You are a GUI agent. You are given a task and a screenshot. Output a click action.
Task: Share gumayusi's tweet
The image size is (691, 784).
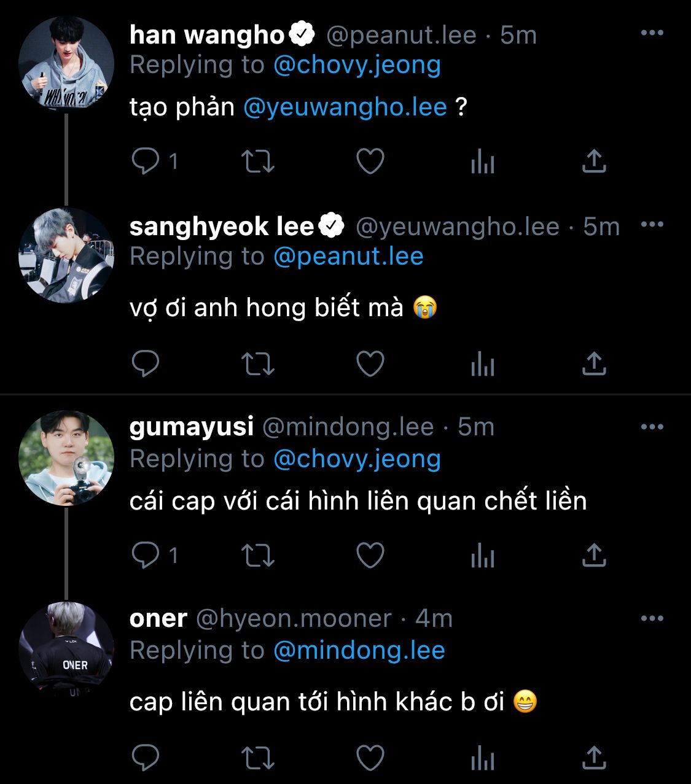pyautogui.click(x=594, y=555)
